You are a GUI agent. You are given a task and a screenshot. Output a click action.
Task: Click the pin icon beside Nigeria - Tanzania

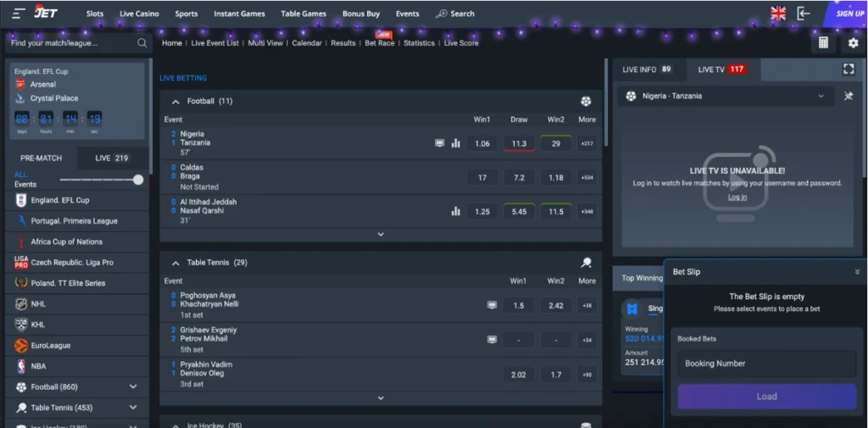pyautogui.click(x=849, y=96)
